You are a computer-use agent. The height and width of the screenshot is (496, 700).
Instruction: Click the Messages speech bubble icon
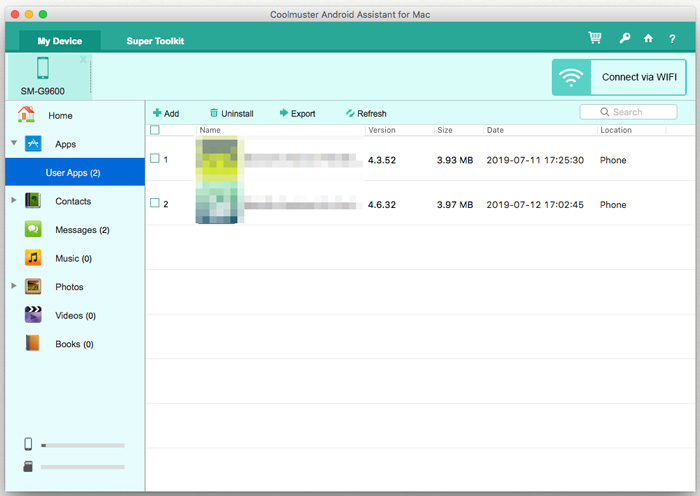tap(33, 229)
